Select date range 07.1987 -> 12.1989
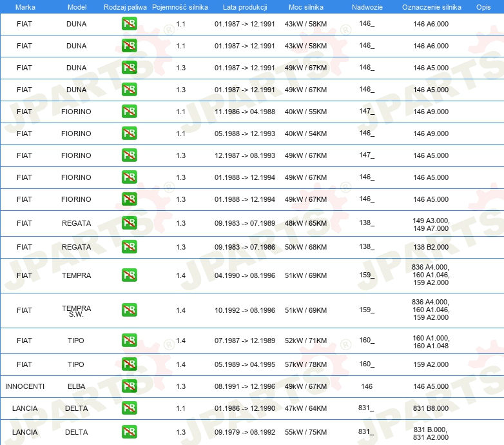504x445 pixels. point(245,341)
